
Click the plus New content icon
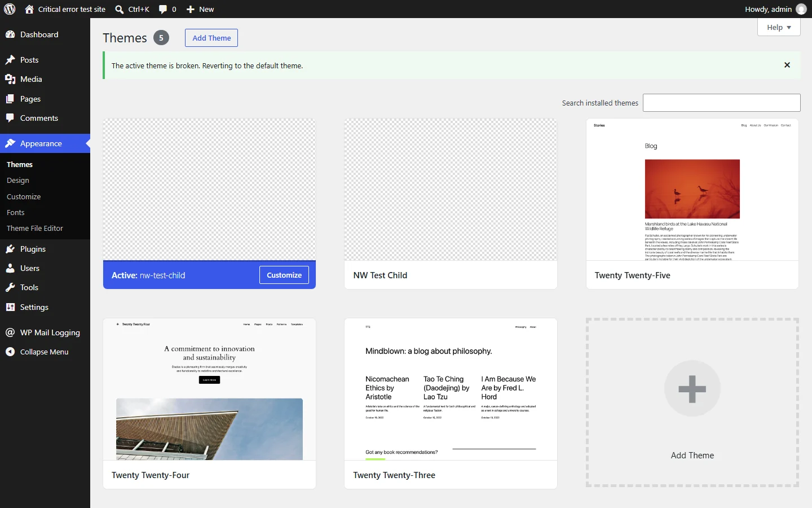coord(191,9)
